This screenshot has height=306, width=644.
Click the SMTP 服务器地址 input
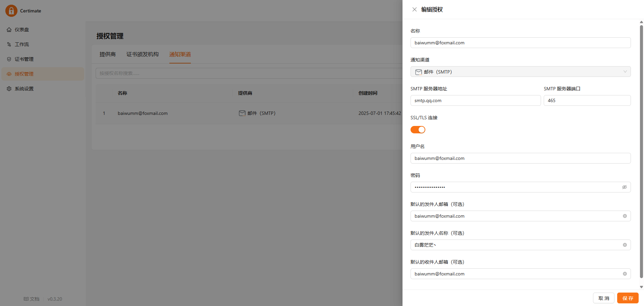coord(476,100)
